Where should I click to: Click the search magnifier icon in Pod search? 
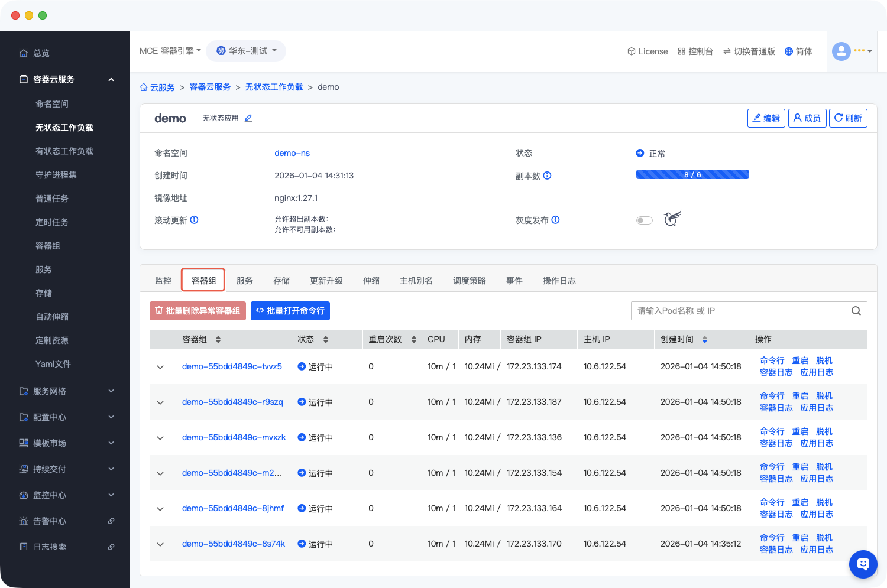point(856,311)
